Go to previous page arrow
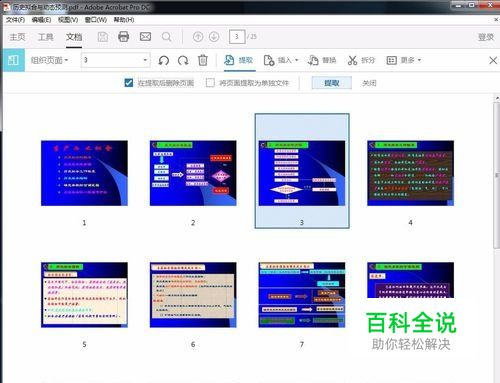The image size is (500, 383). click(198, 37)
